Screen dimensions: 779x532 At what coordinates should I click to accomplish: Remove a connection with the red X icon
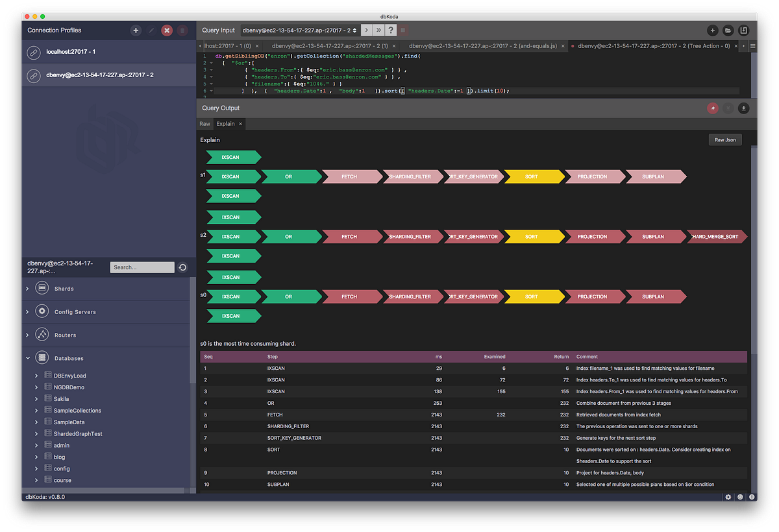166,30
